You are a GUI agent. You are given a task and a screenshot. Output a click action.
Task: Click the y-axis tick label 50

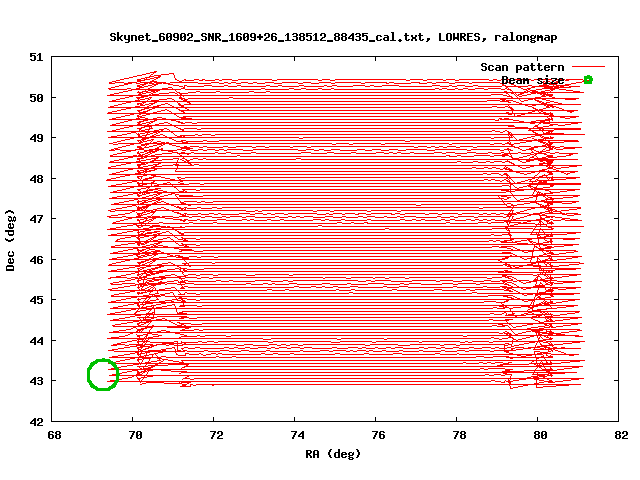pyautogui.click(x=36, y=98)
